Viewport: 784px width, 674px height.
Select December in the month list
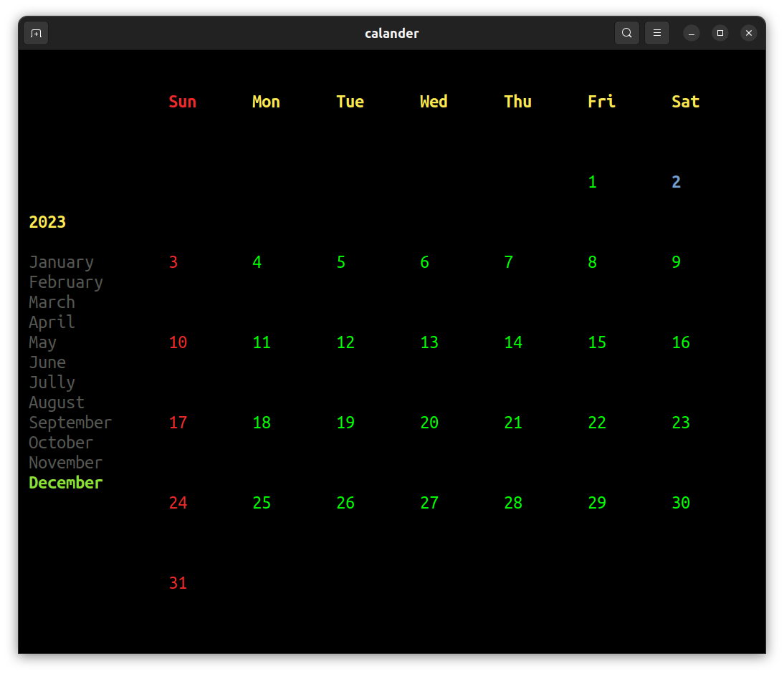click(65, 483)
